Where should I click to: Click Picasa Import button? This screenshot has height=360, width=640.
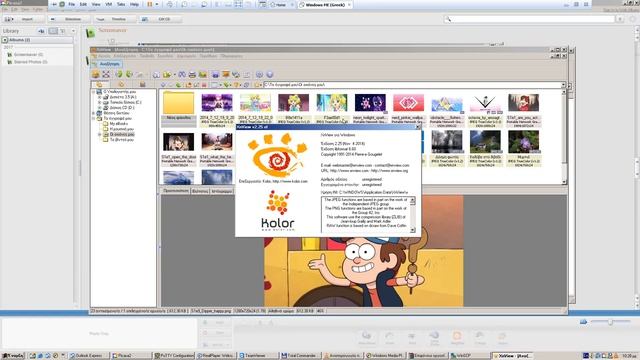[x=23, y=19]
